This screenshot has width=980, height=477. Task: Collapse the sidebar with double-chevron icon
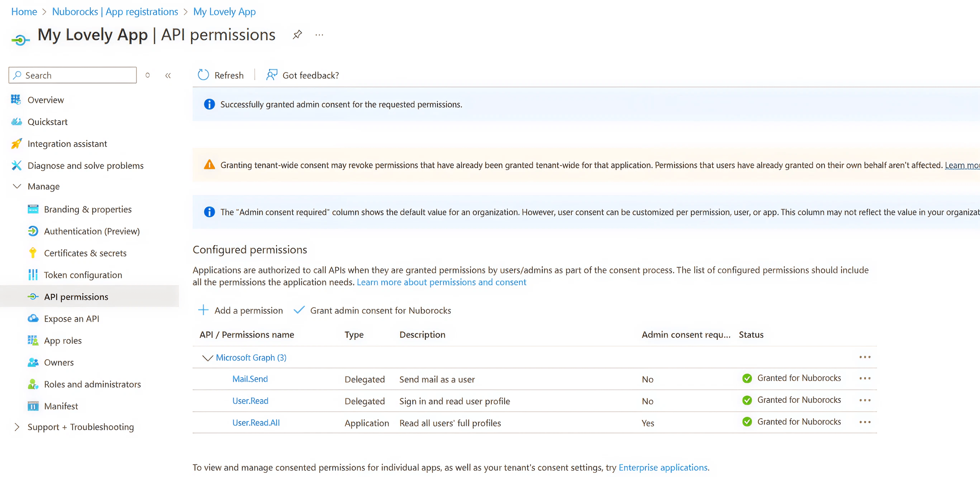coord(168,75)
